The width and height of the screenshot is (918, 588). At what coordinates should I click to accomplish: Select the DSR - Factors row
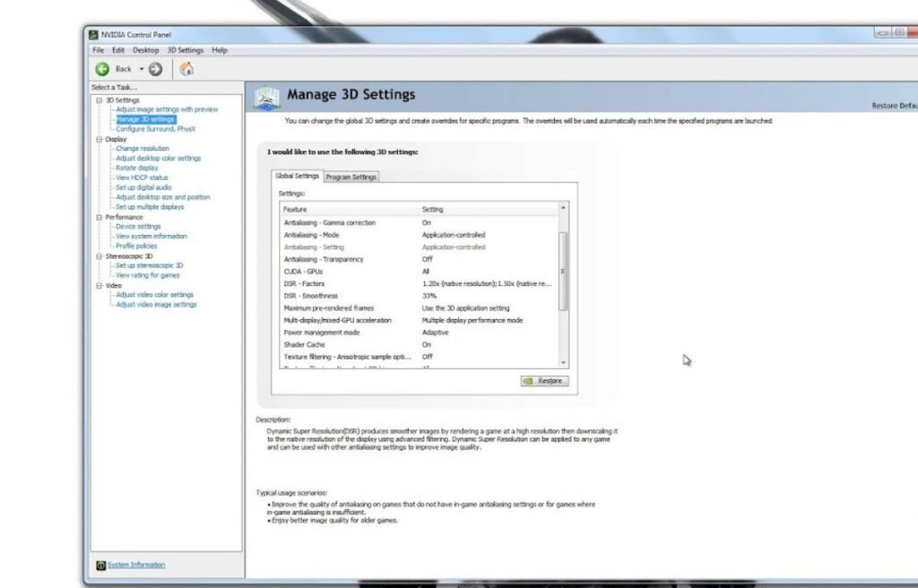(x=420, y=284)
